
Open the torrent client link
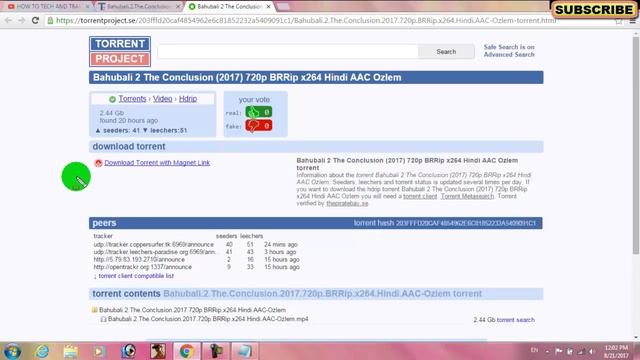pyautogui.click(x=420, y=196)
